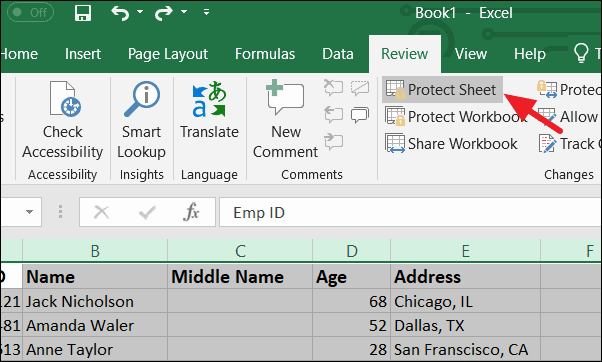Click the Undo arrow icon
The height and width of the screenshot is (362, 602).
pyautogui.click(x=120, y=13)
